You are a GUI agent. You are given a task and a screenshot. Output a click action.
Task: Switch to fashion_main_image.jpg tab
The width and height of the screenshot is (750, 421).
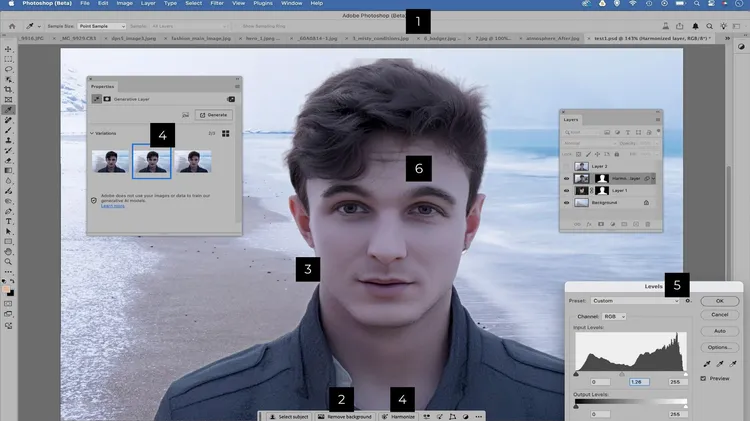(201, 38)
